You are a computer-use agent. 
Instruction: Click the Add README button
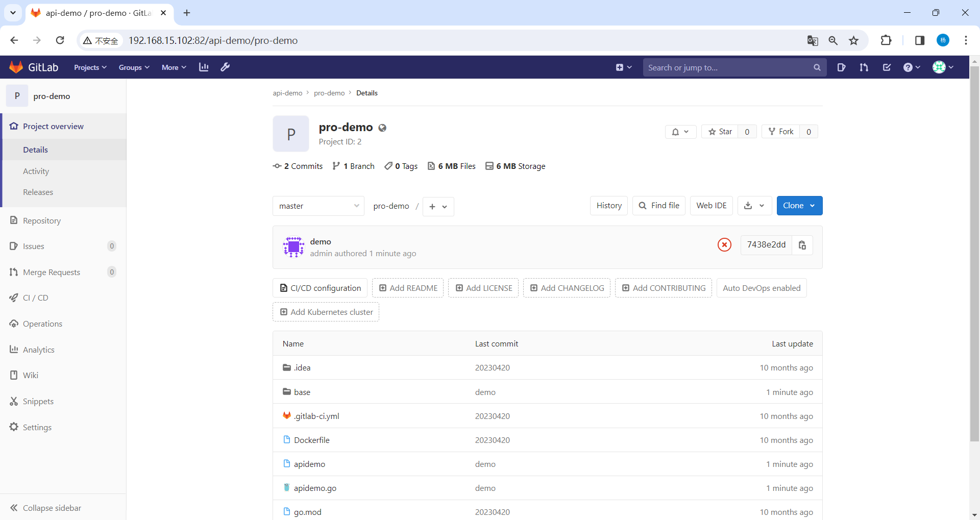pos(408,287)
